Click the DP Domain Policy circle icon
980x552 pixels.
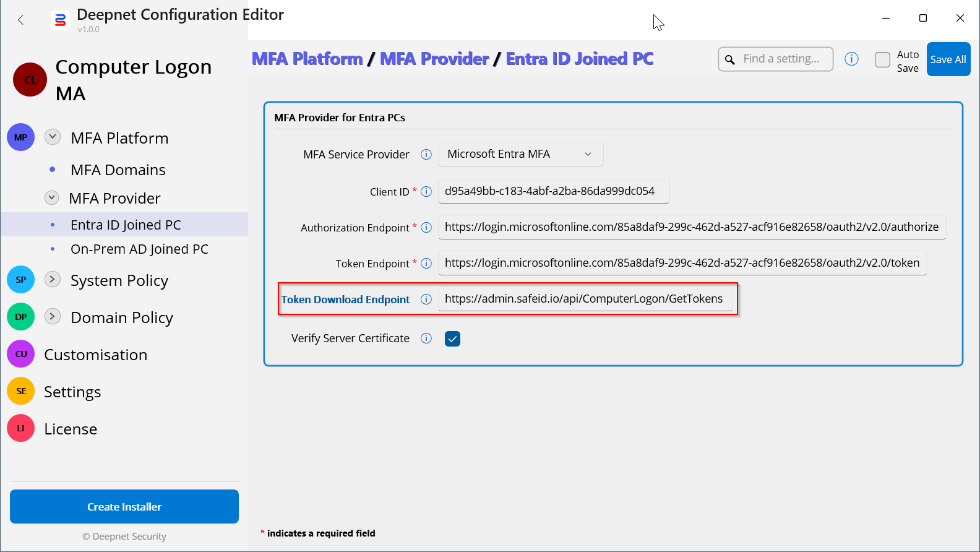click(x=21, y=317)
